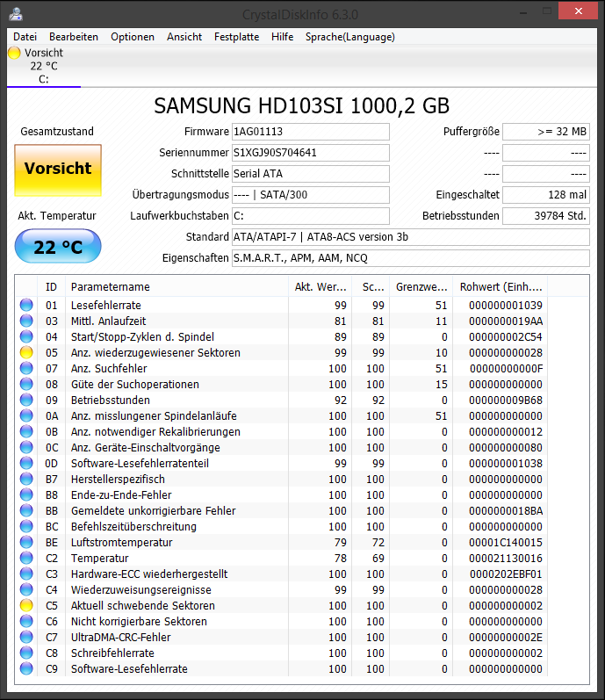Click raw value 0000202EBF01
The width and height of the screenshot is (605, 700).
pos(506,574)
